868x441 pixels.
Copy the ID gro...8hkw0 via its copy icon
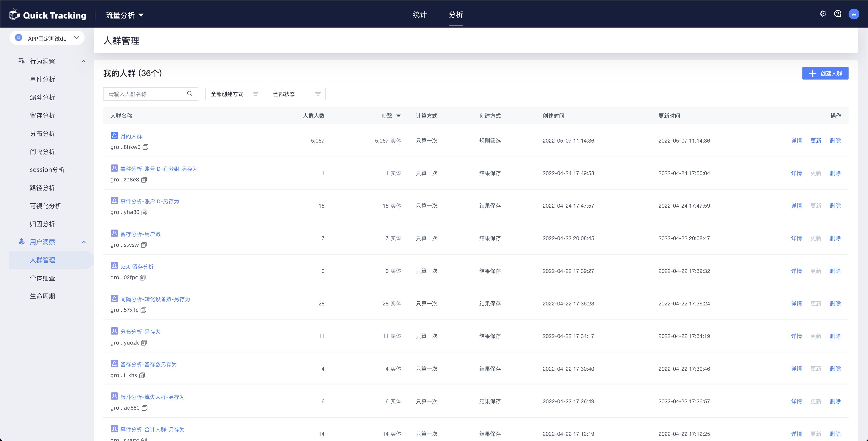(145, 147)
